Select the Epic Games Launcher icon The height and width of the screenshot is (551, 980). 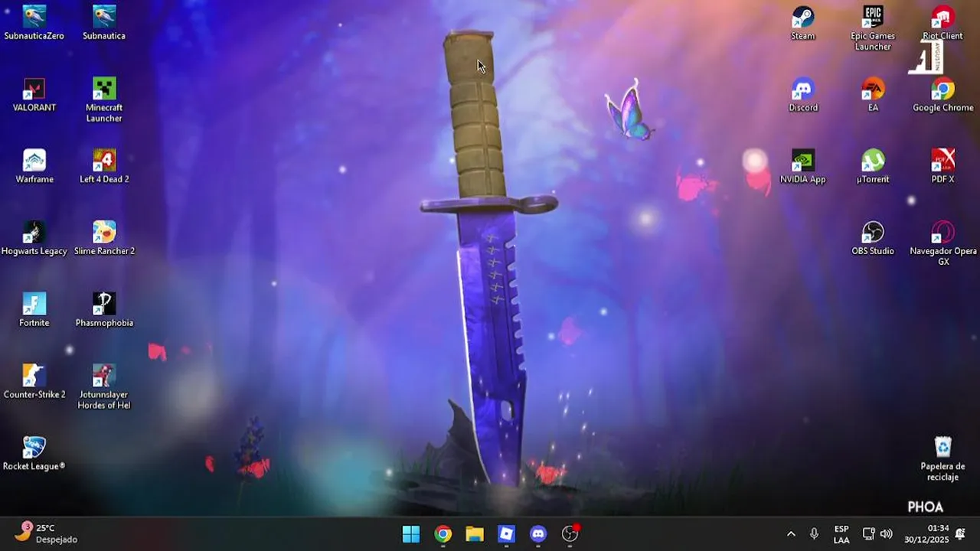[873, 28]
